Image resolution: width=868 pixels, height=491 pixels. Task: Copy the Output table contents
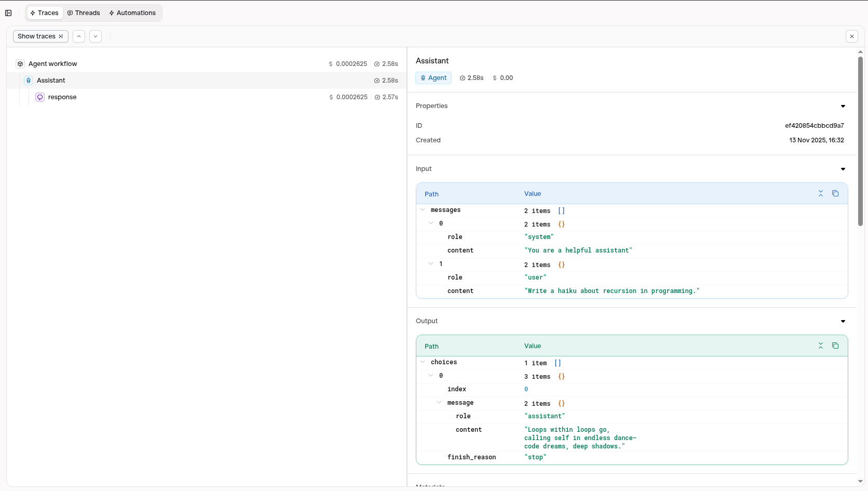(x=835, y=346)
